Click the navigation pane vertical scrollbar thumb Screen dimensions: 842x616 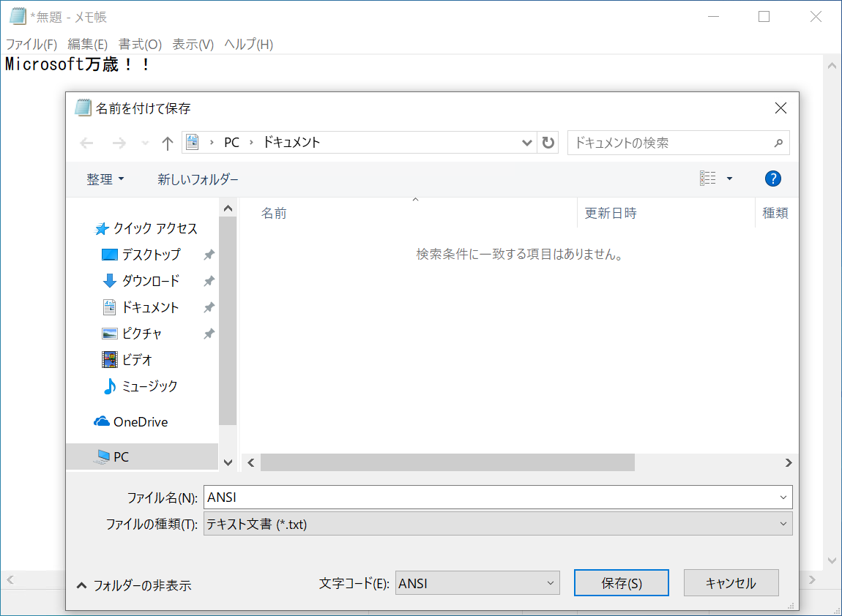pyautogui.click(x=228, y=321)
